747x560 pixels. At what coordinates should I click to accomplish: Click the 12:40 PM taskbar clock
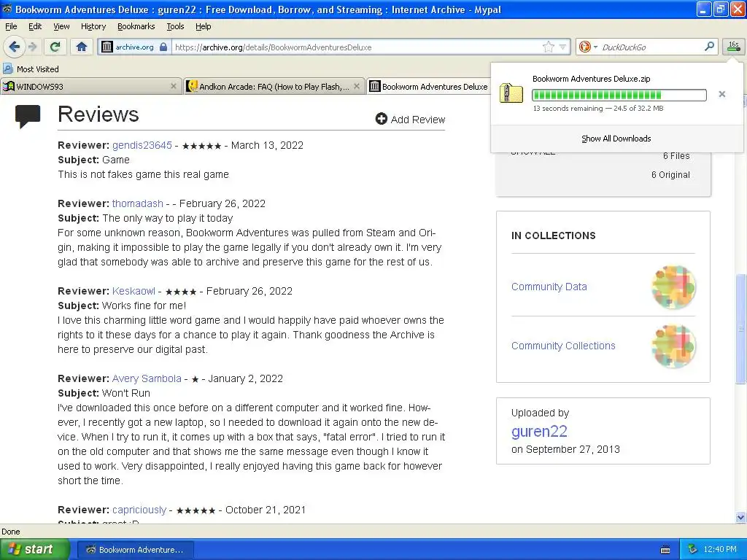[720, 550]
